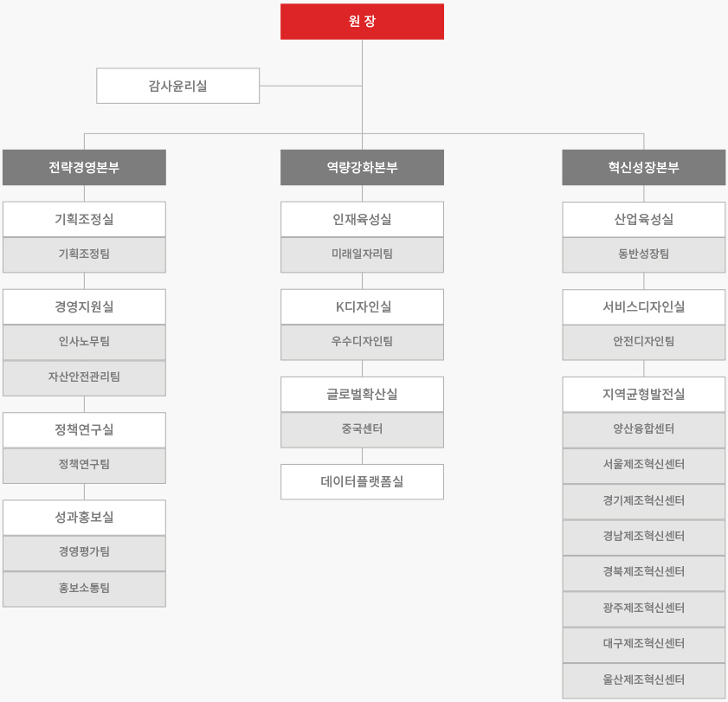Click the 자산안전관리팀 team box
This screenshot has width=728, height=702.
(84, 378)
